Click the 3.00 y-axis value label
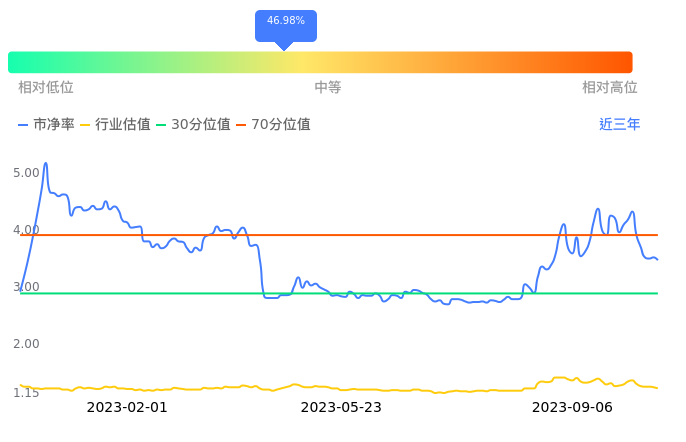This screenshot has width=686, height=442. pyautogui.click(x=26, y=287)
